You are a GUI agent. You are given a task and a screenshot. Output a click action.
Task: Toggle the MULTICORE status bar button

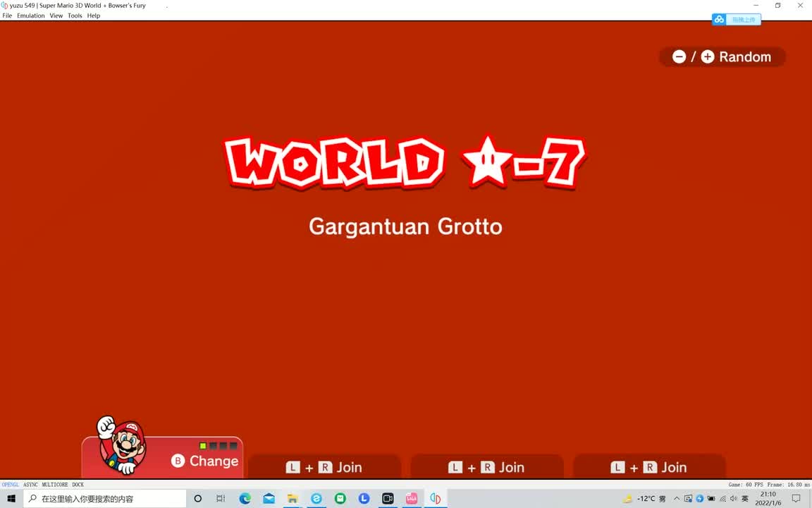[55, 485]
